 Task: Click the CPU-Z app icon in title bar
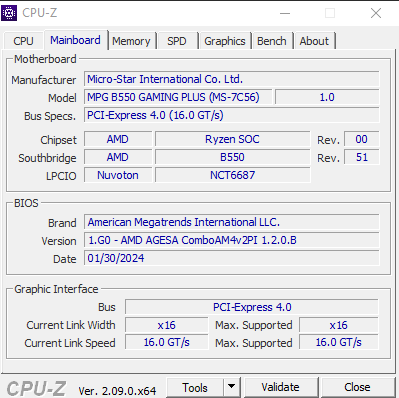coord(9,13)
